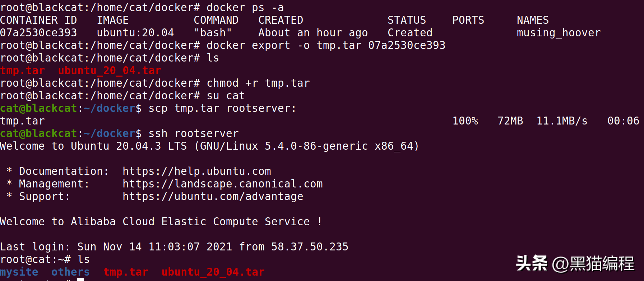Click the "bash" entry under COMMAND
Viewport: 644px width, 281px height.
[213, 33]
